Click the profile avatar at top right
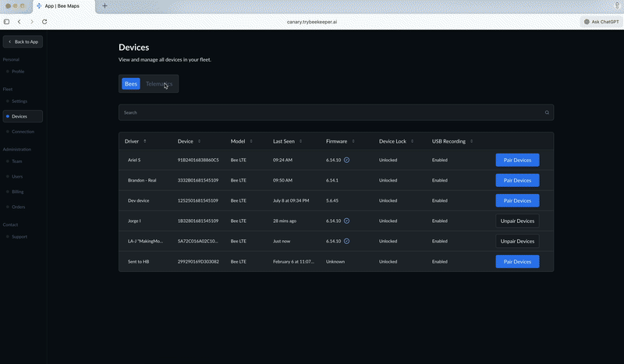 pos(617,5)
